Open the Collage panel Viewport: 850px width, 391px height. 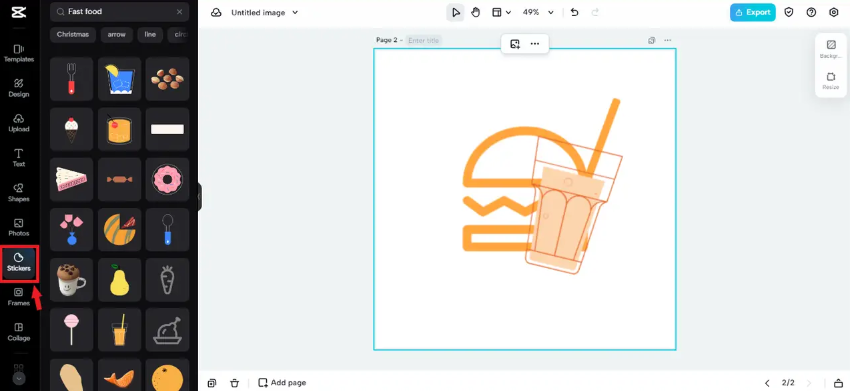(x=19, y=332)
